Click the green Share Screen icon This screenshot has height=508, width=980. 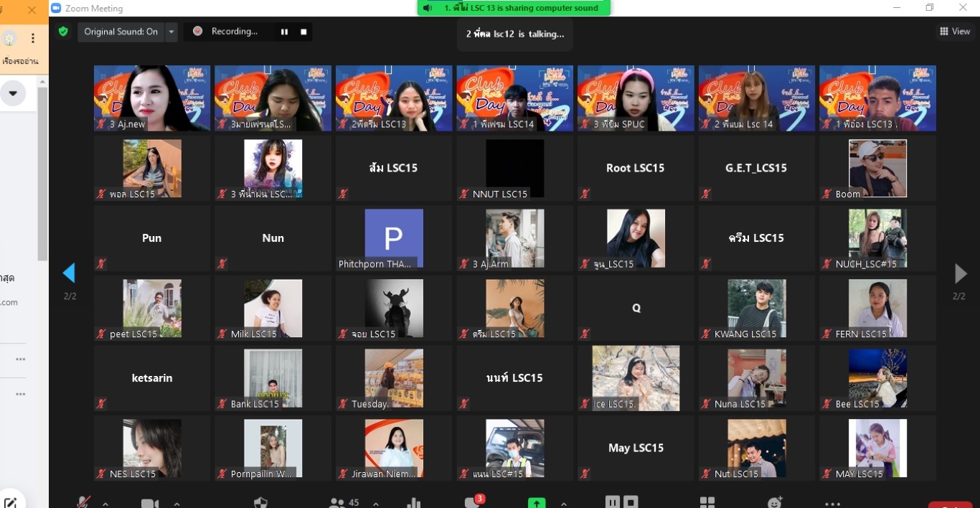pos(537,503)
